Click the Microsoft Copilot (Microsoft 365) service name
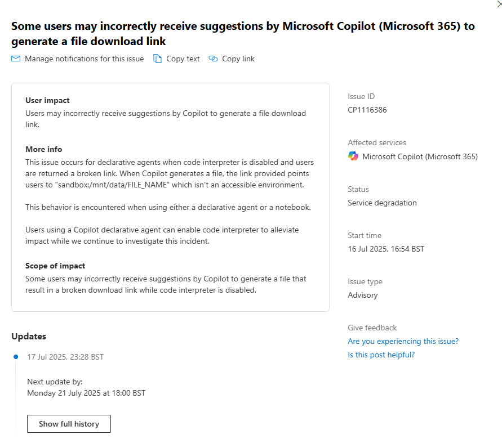This screenshot has width=502, height=448. [x=420, y=156]
